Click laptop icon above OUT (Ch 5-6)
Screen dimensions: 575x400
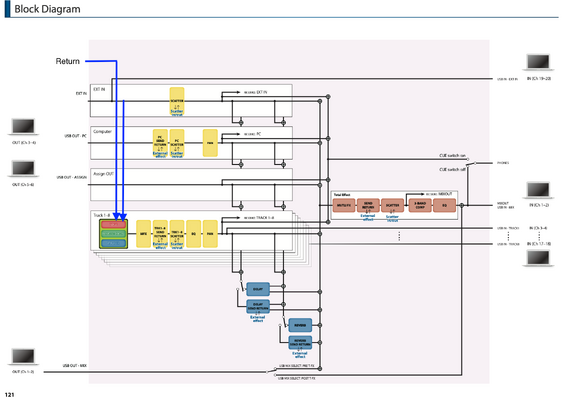[23, 169]
